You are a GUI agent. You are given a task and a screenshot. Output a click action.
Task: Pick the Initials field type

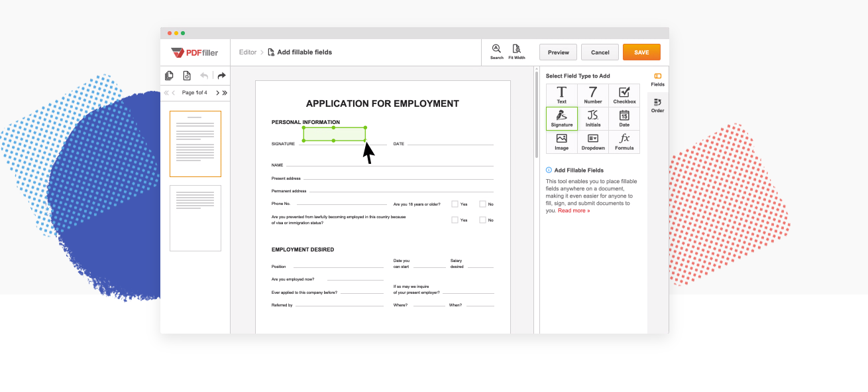593,119
